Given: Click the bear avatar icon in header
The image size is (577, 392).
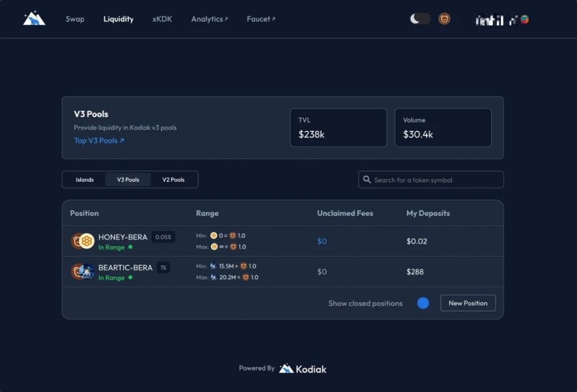Looking at the screenshot, I should [444, 19].
